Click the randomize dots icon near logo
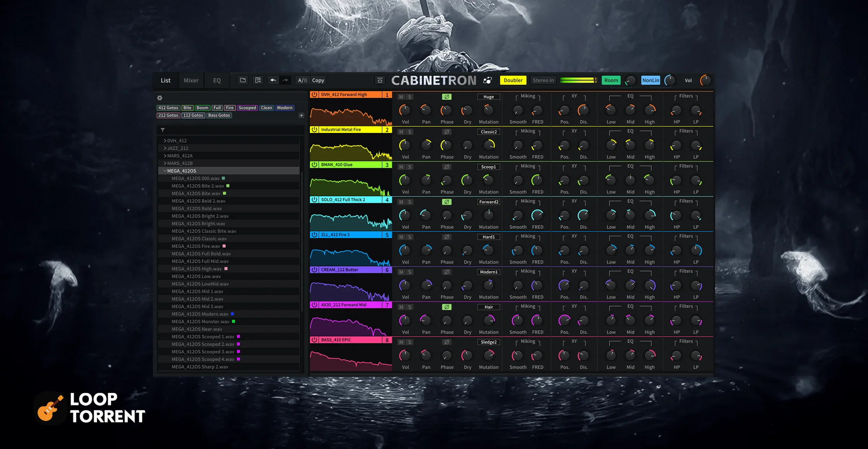This screenshot has width=868, height=449. pyautogui.click(x=487, y=80)
